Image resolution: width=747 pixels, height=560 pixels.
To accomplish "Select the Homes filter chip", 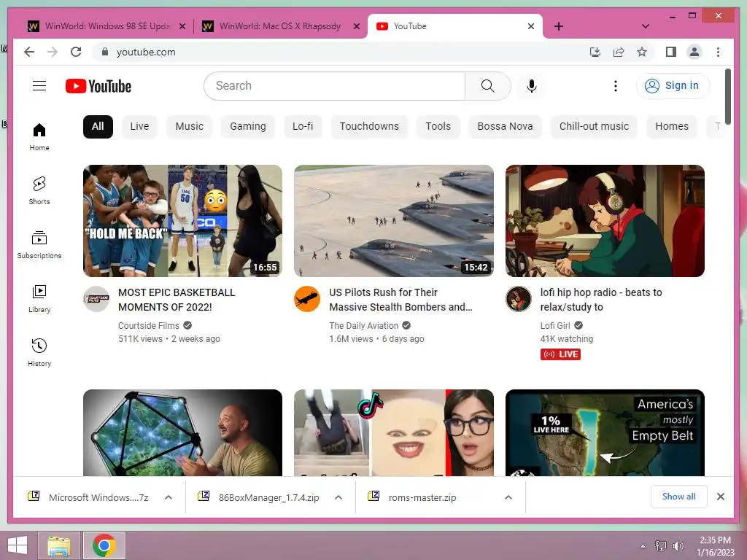I will click(672, 127).
